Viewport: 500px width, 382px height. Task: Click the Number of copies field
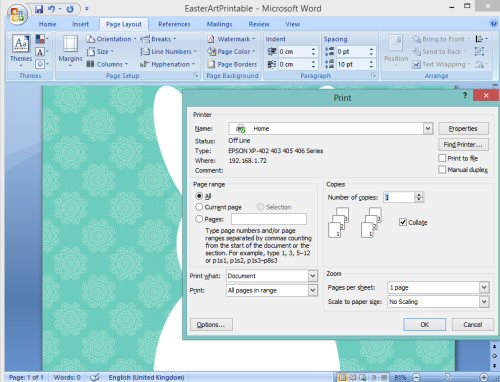[399, 197]
